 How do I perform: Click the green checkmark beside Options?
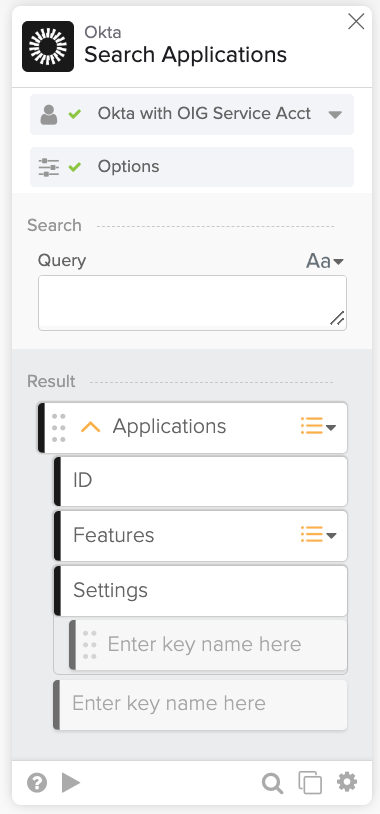75,167
